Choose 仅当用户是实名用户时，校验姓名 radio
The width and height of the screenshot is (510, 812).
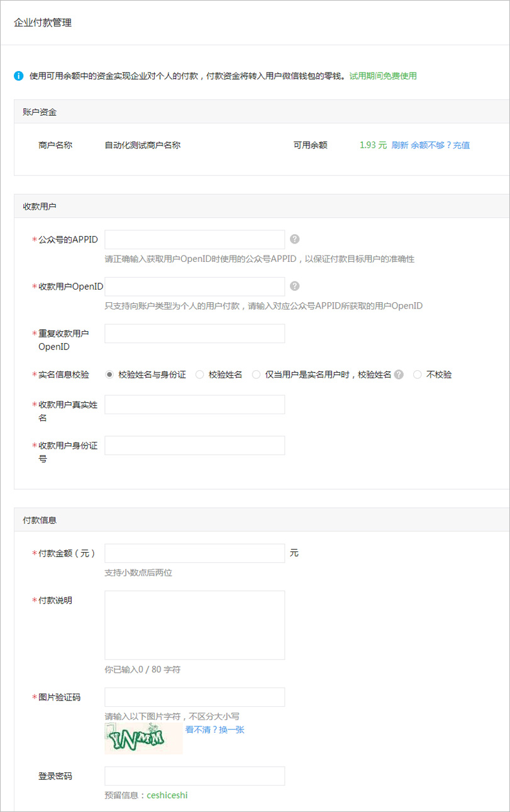[256, 375]
